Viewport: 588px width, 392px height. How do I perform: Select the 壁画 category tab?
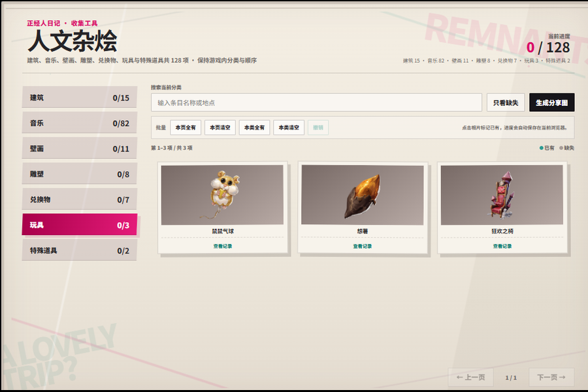[x=80, y=148]
